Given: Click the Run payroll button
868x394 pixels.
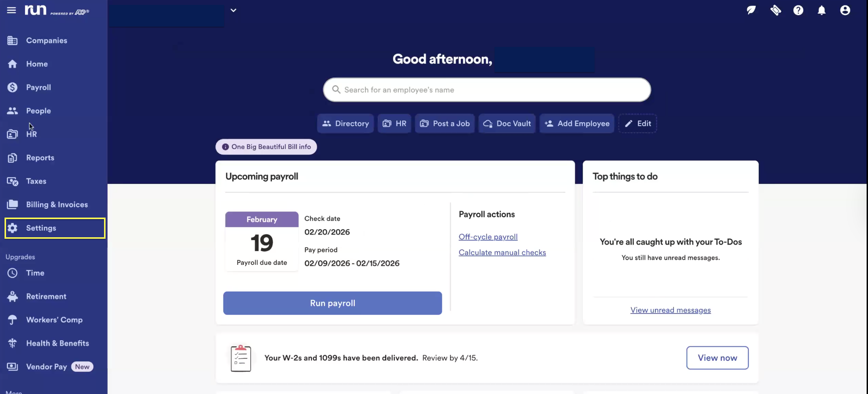Looking at the screenshot, I should [x=332, y=303].
